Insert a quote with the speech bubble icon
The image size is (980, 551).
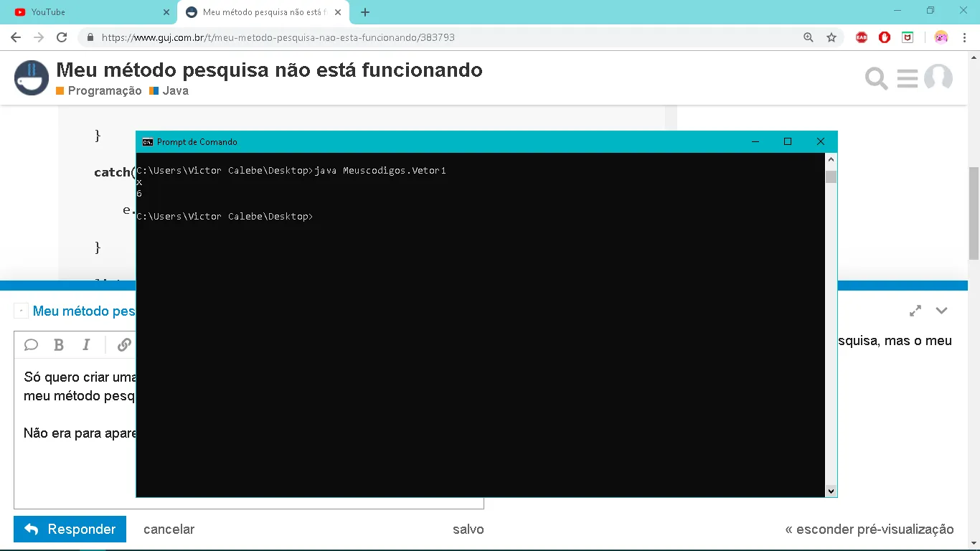coord(31,345)
